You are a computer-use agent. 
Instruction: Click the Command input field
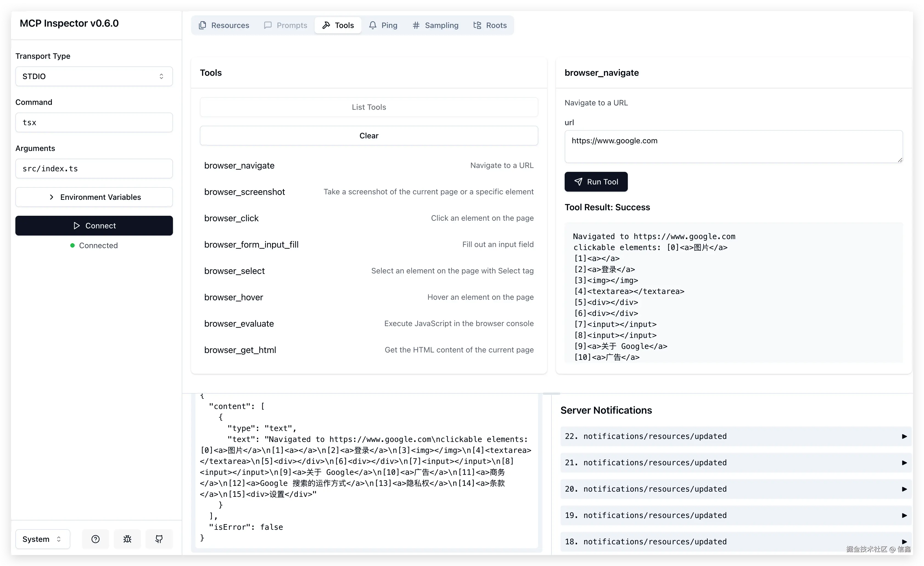coord(94,122)
